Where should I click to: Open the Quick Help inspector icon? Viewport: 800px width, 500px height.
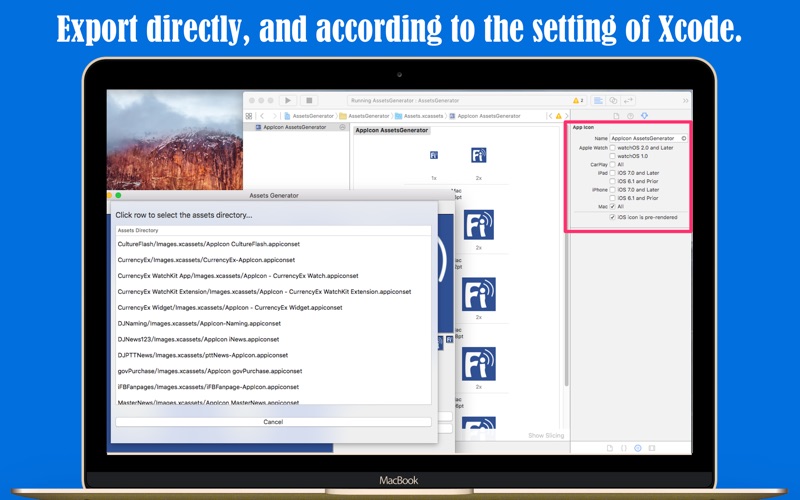click(631, 116)
